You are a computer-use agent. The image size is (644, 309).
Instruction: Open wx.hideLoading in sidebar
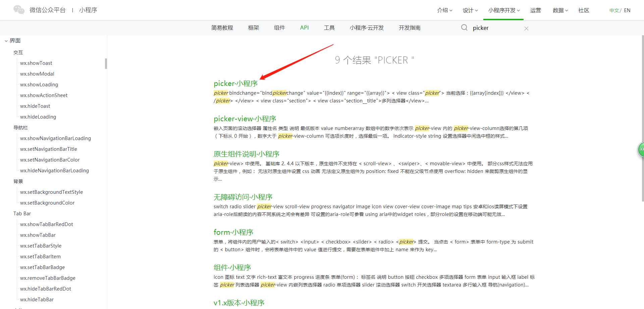pyautogui.click(x=38, y=117)
